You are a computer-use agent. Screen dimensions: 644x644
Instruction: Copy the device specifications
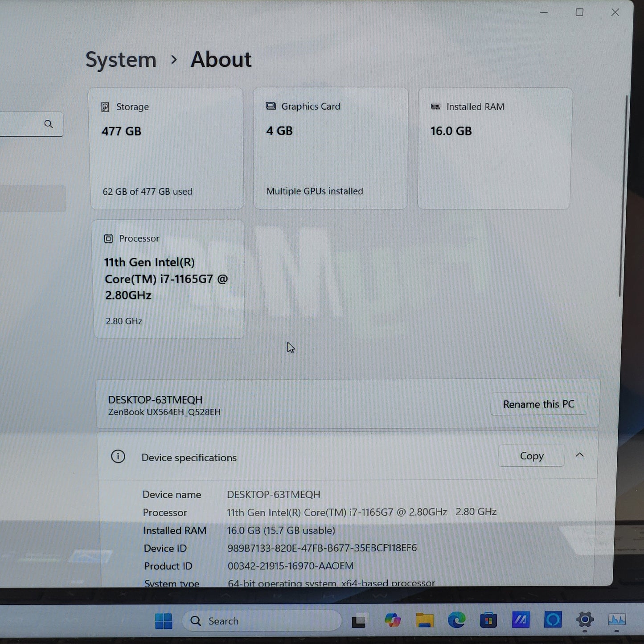pyautogui.click(x=532, y=456)
